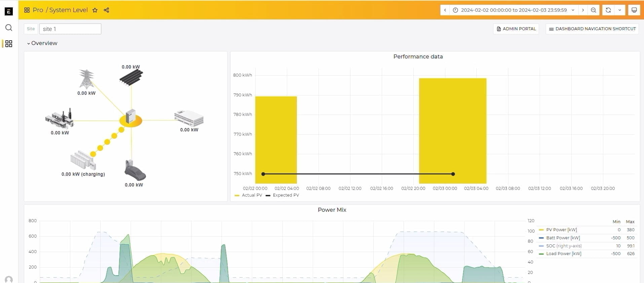Star the dashboard as favorite
The width and height of the screenshot is (644, 283).
click(x=95, y=10)
